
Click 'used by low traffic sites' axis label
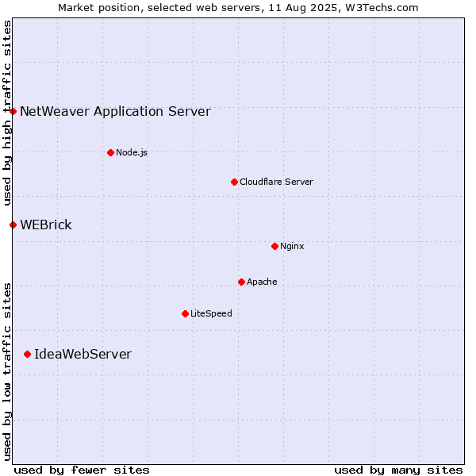(x=6, y=372)
